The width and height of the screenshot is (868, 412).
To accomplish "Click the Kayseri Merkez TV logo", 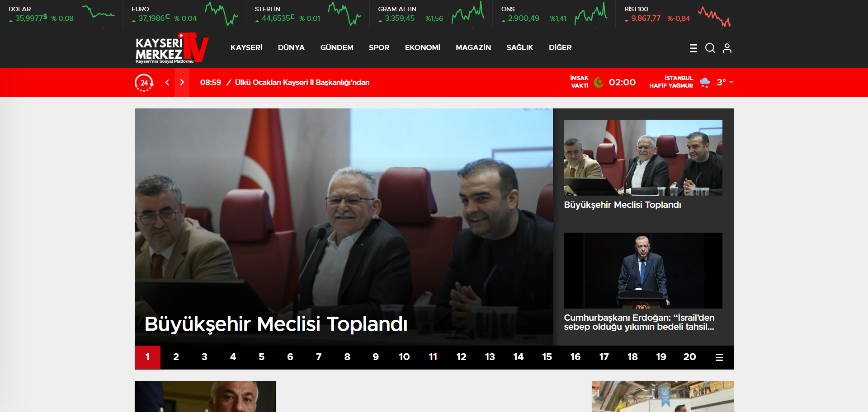I will point(172,48).
